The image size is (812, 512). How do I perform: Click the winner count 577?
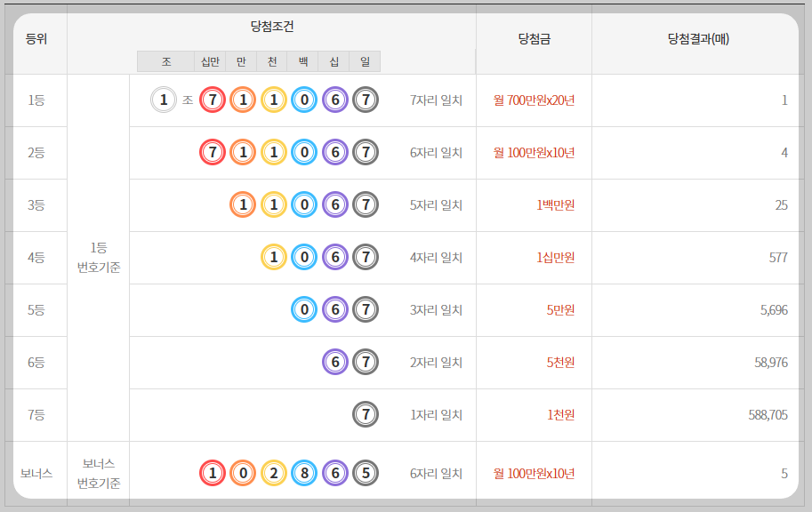coord(778,257)
